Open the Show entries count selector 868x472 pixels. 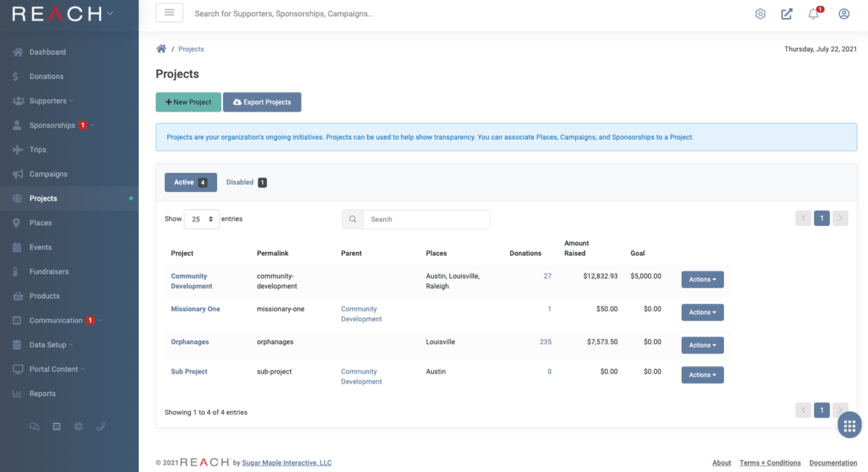tap(201, 219)
